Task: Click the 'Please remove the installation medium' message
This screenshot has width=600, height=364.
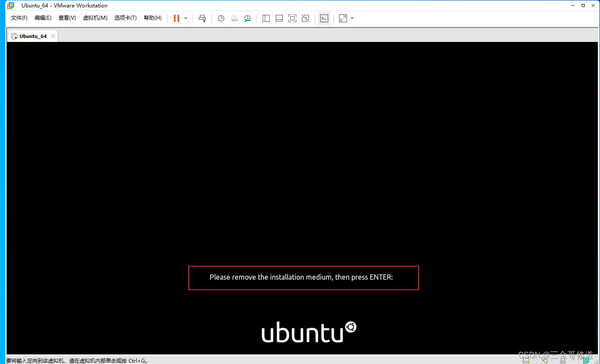Action: coord(301,277)
